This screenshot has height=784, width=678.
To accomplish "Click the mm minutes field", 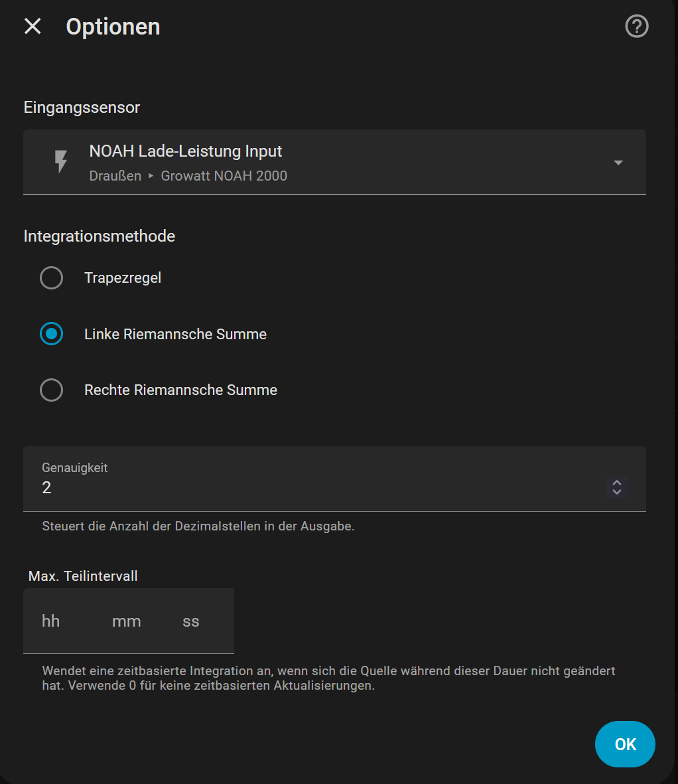I will point(126,621).
